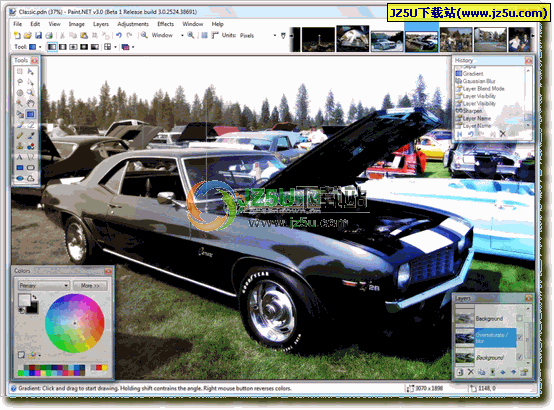Select the Pencil tool

20,135
